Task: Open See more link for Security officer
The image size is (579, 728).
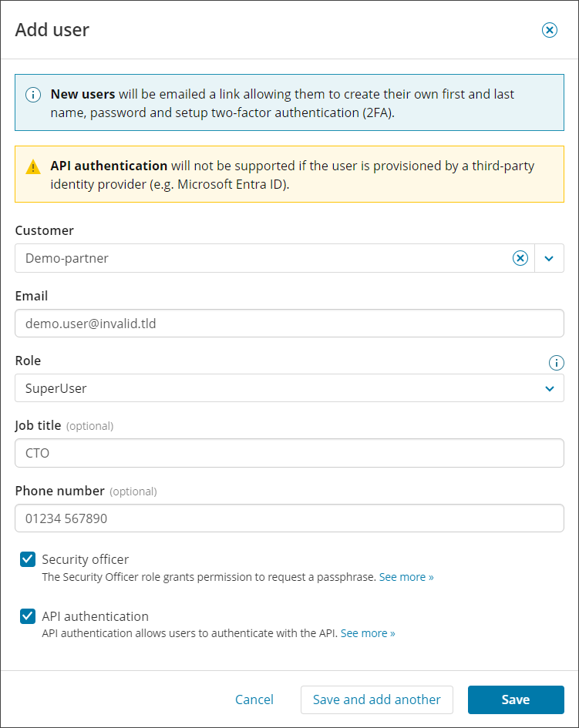Action: tap(406, 577)
